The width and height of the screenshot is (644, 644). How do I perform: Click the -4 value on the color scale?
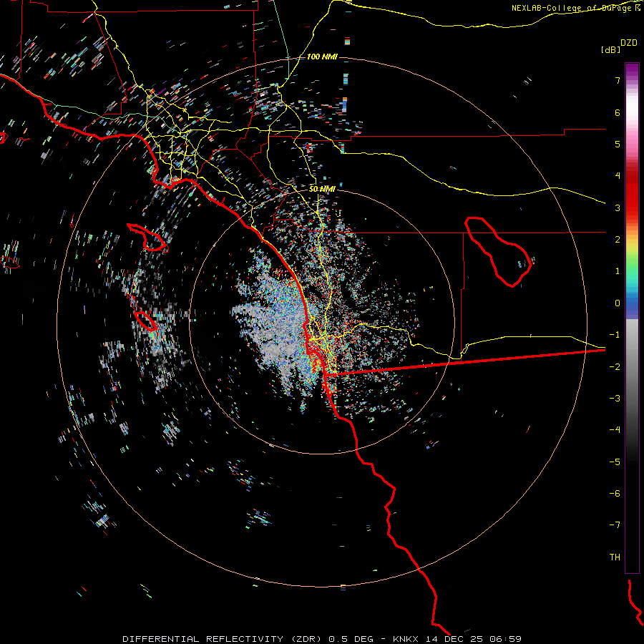click(x=615, y=430)
